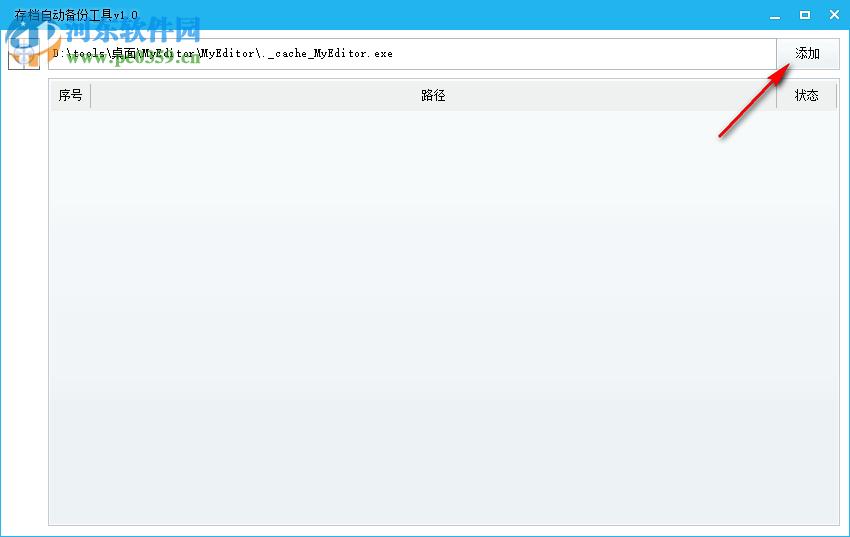Viewport: 850px width, 537px height.
Task: Close the backup tool window
Action: 834,15
